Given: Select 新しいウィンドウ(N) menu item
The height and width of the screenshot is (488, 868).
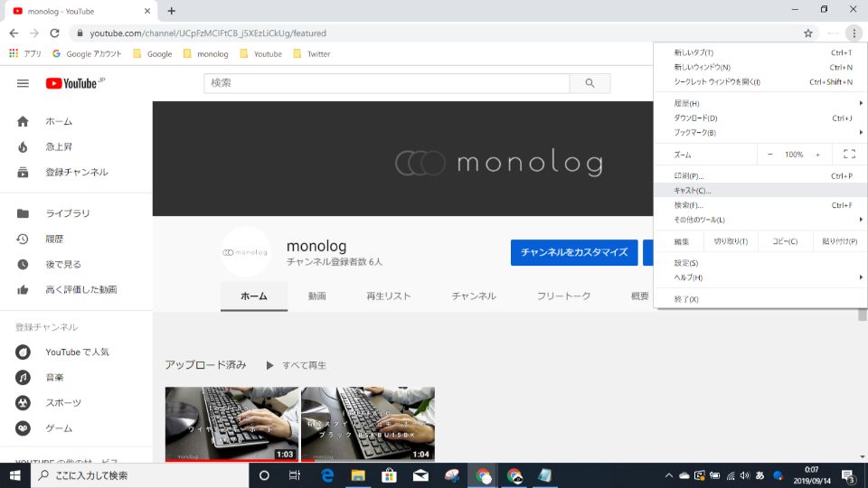Looking at the screenshot, I should click(x=760, y=67).
